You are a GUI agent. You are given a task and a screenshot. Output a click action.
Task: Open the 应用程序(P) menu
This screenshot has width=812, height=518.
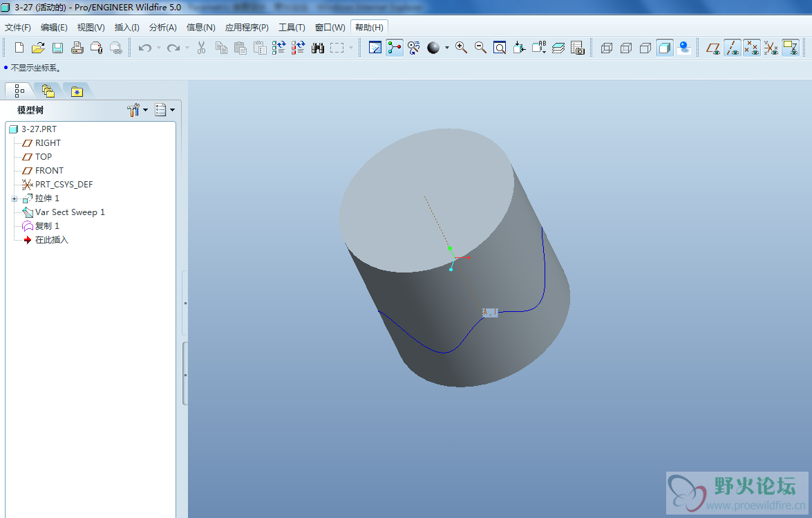click(x=247, y=28)
